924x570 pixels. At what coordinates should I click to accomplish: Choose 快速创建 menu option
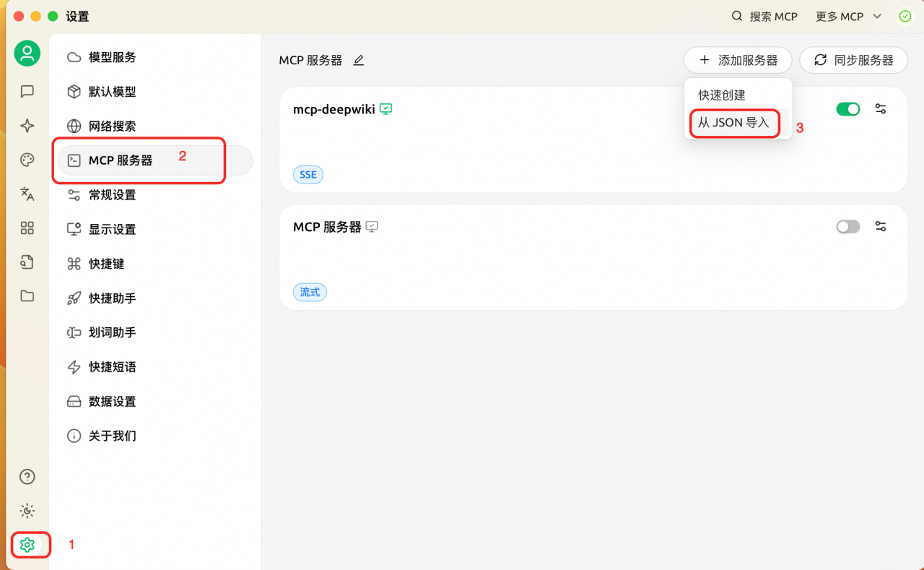pos(722,95)
